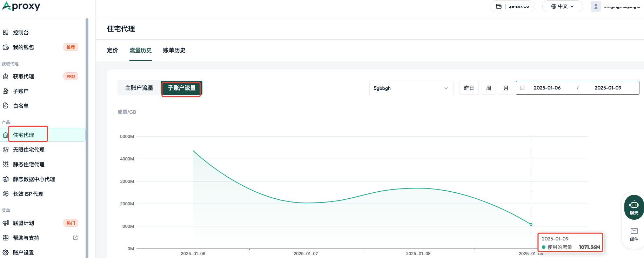Open the user account menu
Image resolution: width=644 pixels, height=258 pixels.
[x=617, y=6]
